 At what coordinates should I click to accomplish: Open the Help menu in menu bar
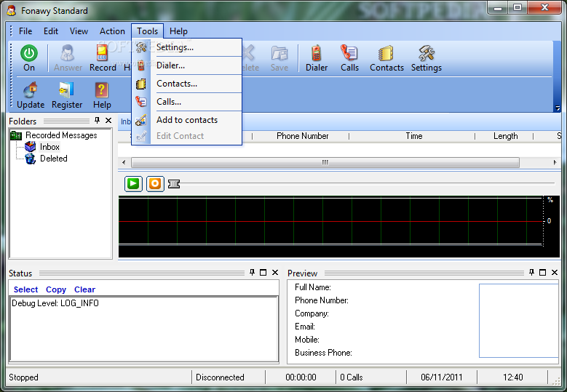click(178, 31)
